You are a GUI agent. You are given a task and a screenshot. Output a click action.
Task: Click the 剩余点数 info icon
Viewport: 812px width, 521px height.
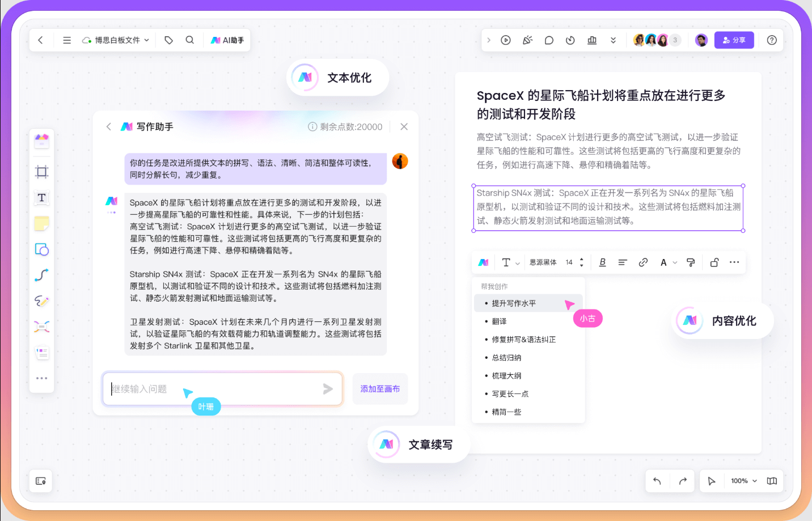click(x=312, y=126)
